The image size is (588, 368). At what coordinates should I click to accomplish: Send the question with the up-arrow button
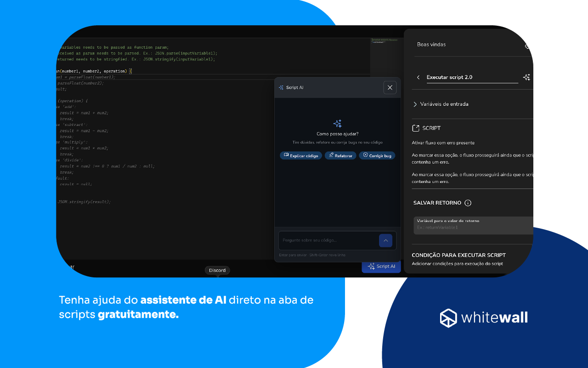(x=385, y=240)
